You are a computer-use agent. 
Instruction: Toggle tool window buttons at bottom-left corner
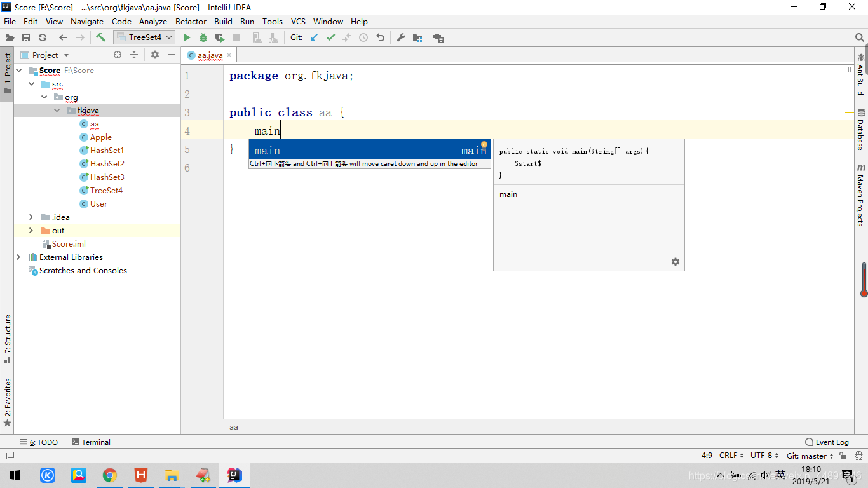[10, 456]
